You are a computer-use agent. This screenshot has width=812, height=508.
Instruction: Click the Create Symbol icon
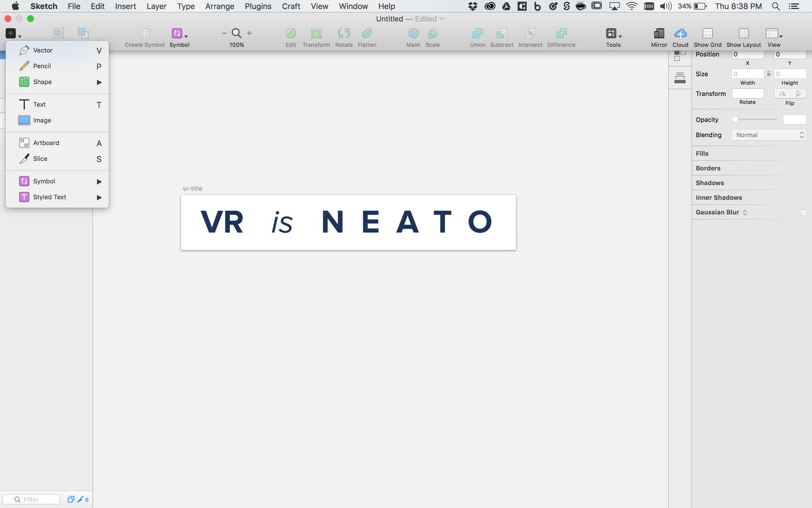(145, 34)
